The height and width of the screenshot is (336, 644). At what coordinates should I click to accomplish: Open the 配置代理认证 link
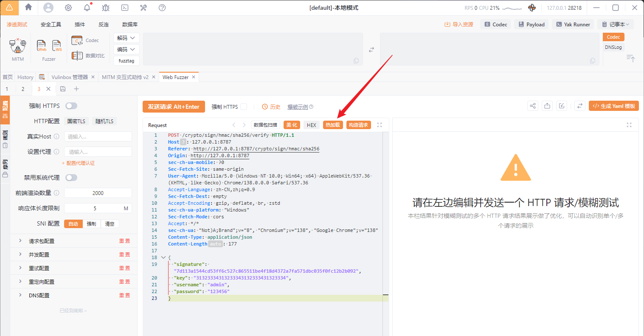78,163
